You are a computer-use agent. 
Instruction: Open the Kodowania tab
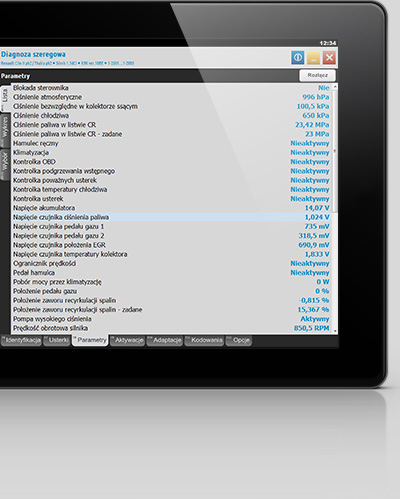click(205, 340)
